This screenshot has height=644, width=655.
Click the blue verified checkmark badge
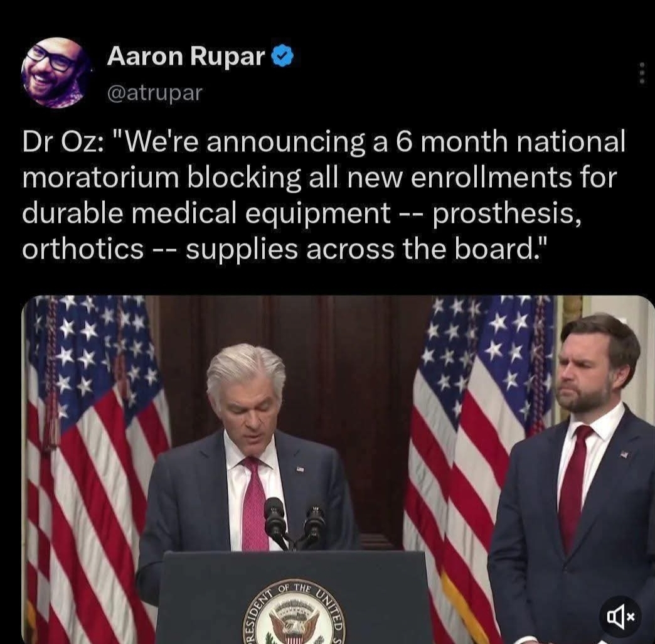[283, 56]
